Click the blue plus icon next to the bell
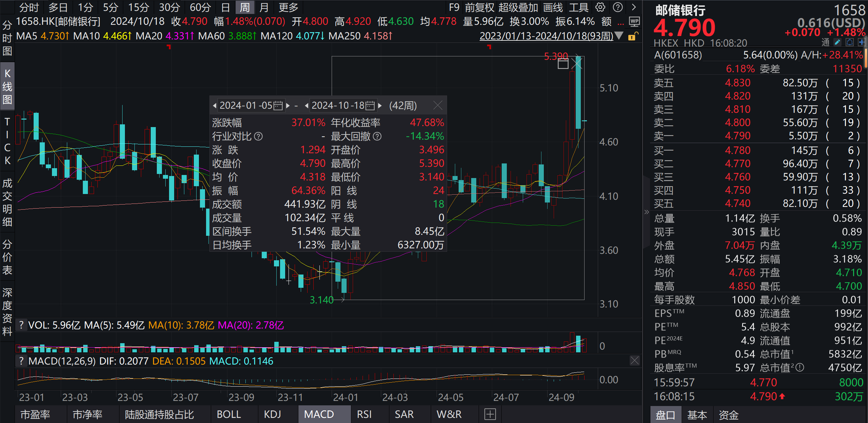Viewport: 868px width, 423px height. coord(862,42)
